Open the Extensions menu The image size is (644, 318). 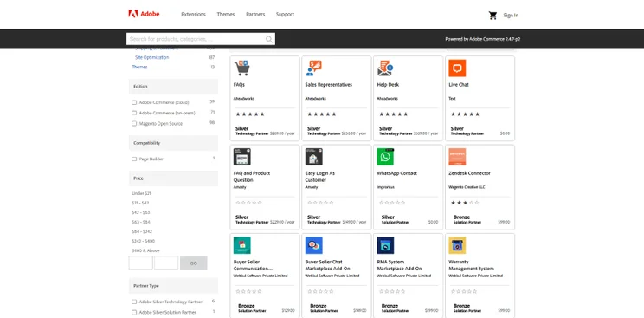coord(193,15)
